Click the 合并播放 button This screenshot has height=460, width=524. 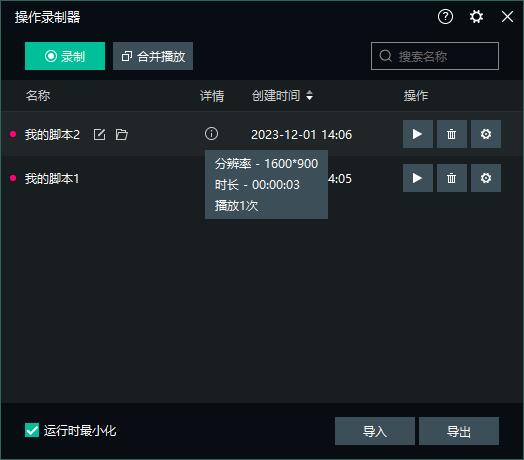(x=153, y=56)
